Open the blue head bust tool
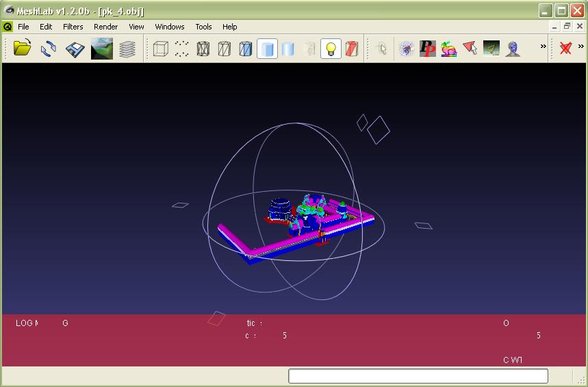Image resolution: width=588 pixels, height=387 pixels. 513,49
